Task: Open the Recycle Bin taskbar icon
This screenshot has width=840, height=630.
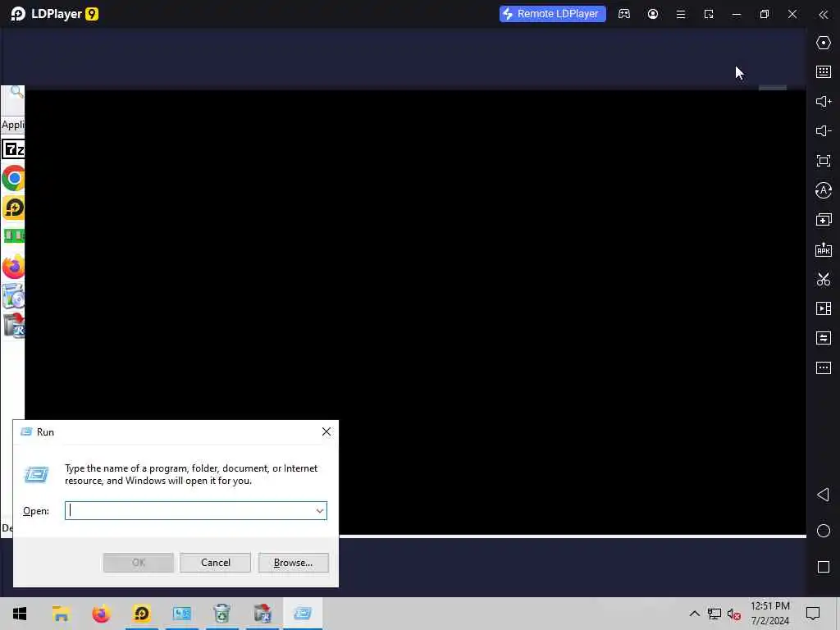Action: [x=221, y=614]
